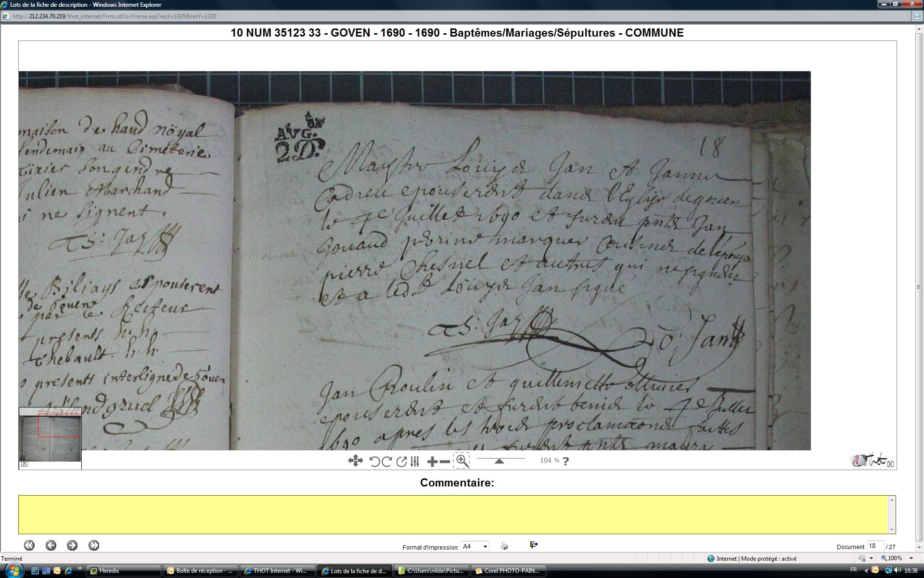Click the zoom level slider handle
Image resolution: width=924 pixels, height=578 pixels.
point(500,461)
